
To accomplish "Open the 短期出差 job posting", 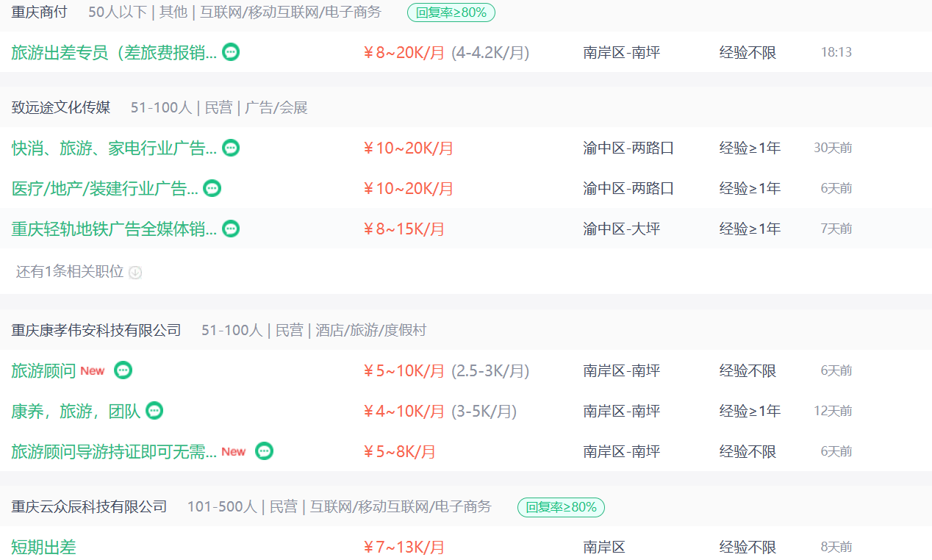I will point(43,548).
